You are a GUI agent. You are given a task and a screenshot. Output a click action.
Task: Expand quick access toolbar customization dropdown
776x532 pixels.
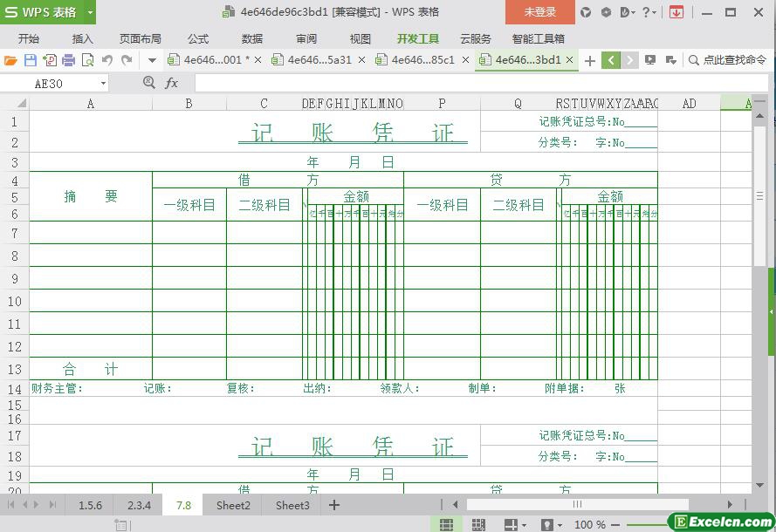click(152, 60)
